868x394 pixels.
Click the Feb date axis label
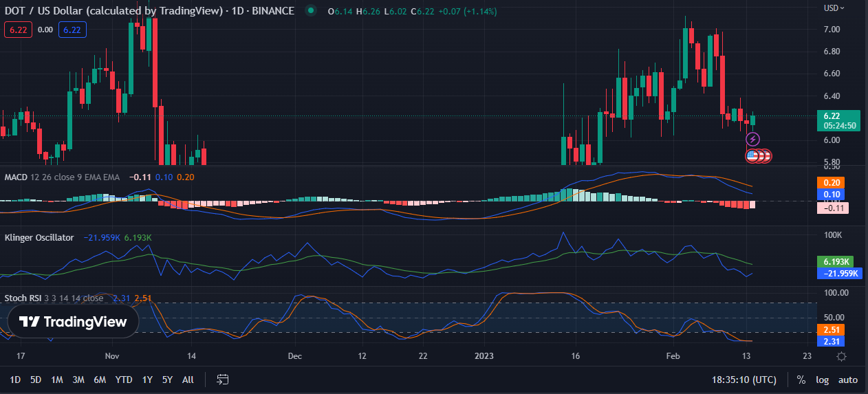click(x=673, y=356)
